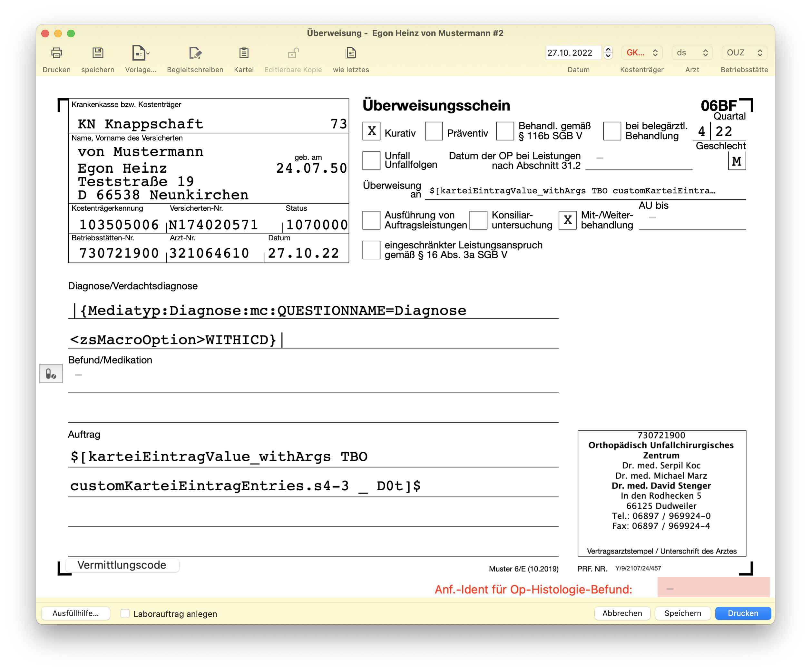Viewport: 811px width, 672px height.
Task: Check Behandl. gemäß § 116b SGB V
Action: [x=505, y=131]
